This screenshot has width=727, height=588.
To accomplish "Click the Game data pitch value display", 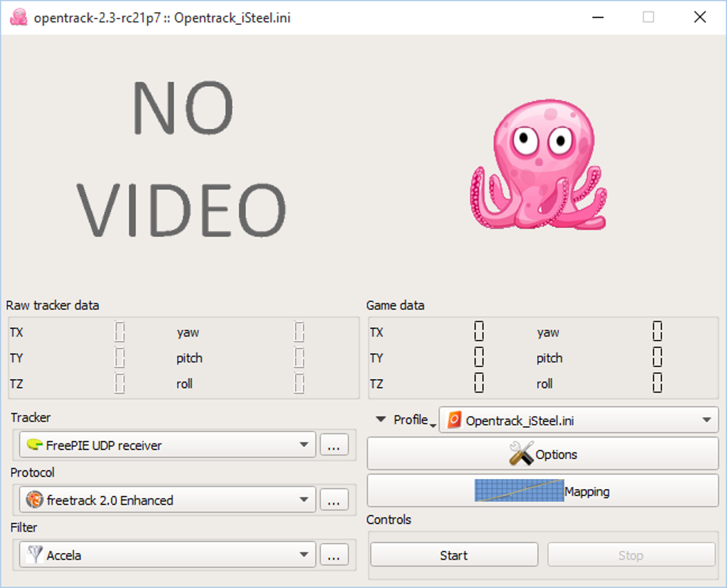I will point(657,358).
